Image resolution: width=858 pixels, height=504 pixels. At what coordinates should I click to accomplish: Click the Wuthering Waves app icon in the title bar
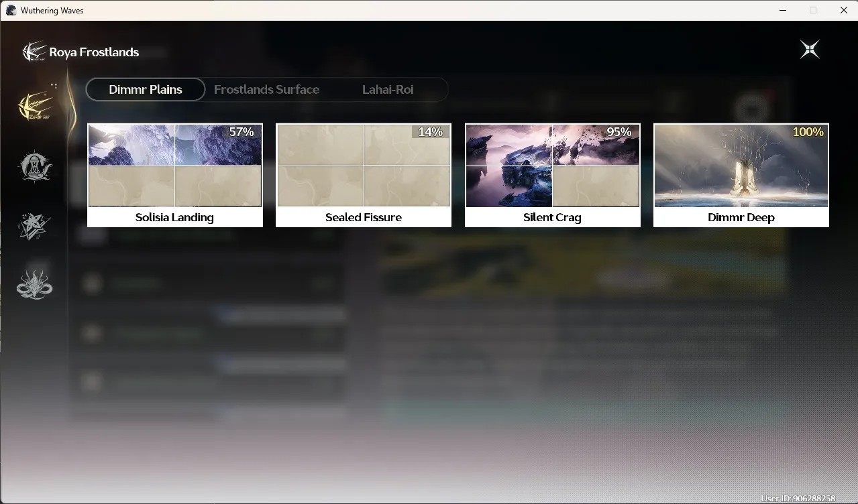click(x=11, y=10)
